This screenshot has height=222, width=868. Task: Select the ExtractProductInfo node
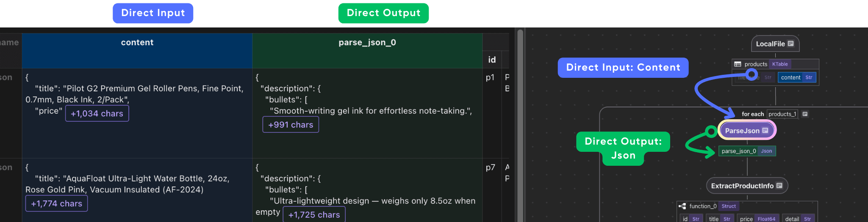pos(742,186)
